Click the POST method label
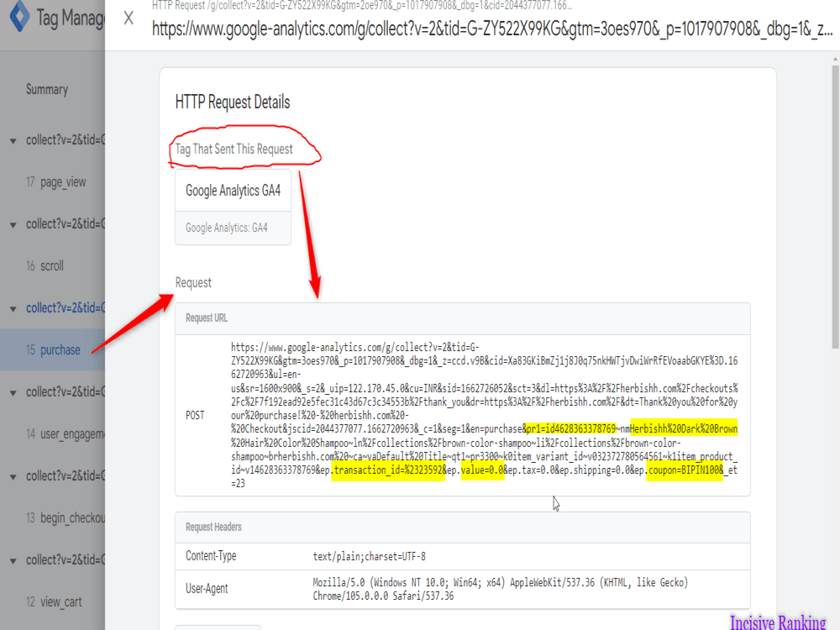Viewport: 840px width, 630px height. coord(195,416)
